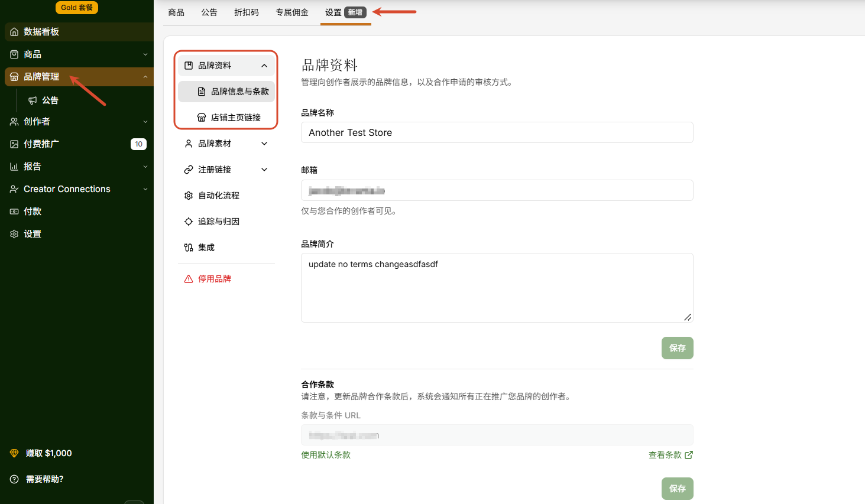Click the 设置 gear icon in sidebar
Viewport: 865px width, 504px height.
[x=14, y=234]
